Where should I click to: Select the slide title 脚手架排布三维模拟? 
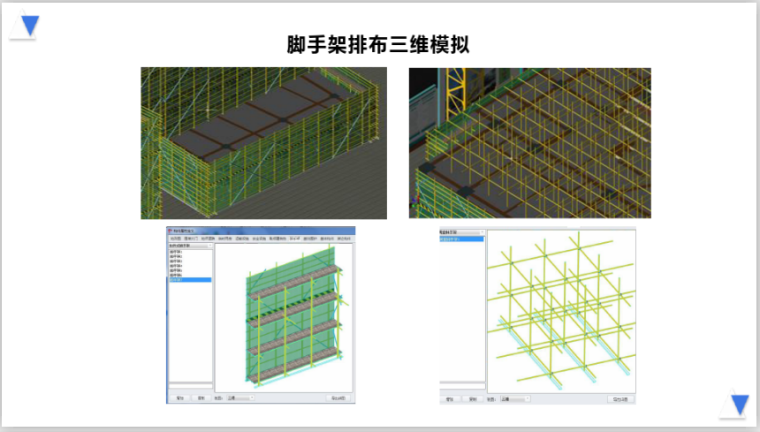pyautogui.click(x=378, y=45)
